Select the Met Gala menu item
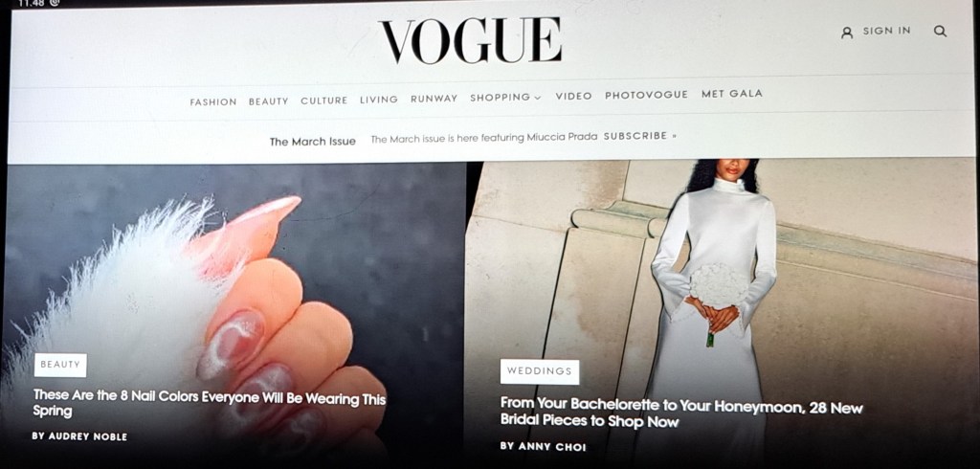This screenshot has width=980, height=469. click(x=732, y=94)
